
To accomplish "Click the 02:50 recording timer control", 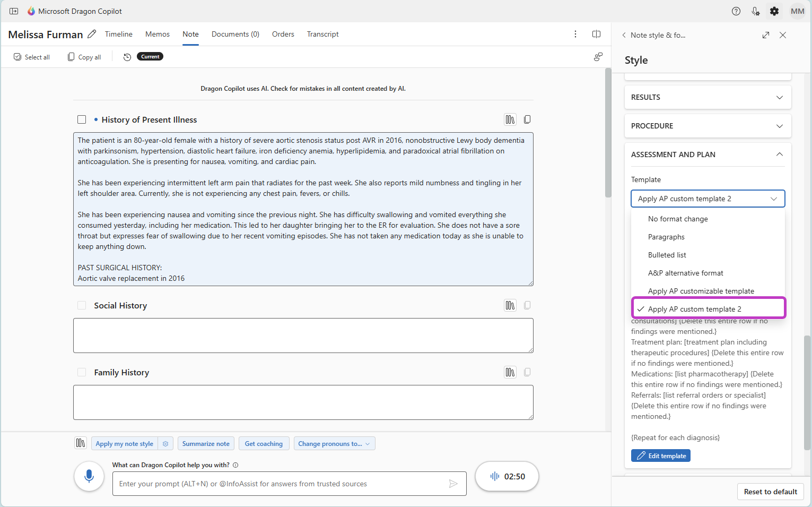I will coord(507,476).
